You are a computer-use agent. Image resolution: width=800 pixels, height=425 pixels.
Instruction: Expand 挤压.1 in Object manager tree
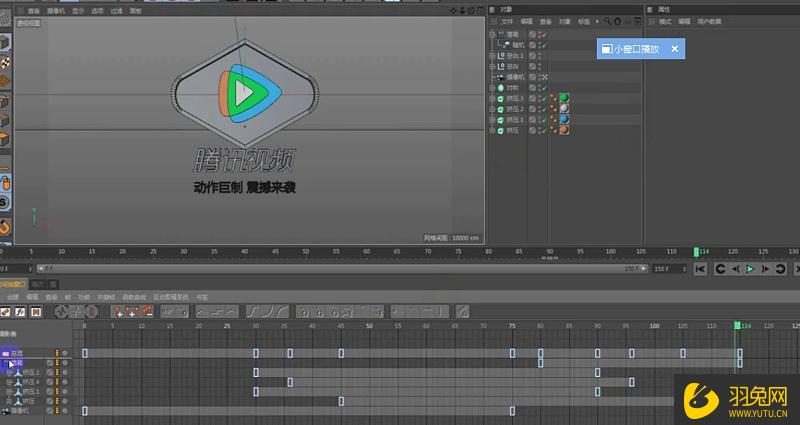click(492, 120)
